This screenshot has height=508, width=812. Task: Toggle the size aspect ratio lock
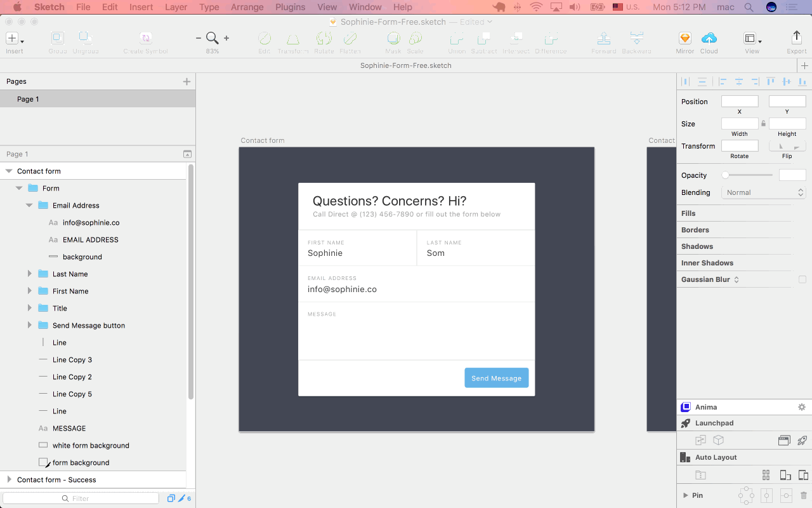[x=764, y=124]
